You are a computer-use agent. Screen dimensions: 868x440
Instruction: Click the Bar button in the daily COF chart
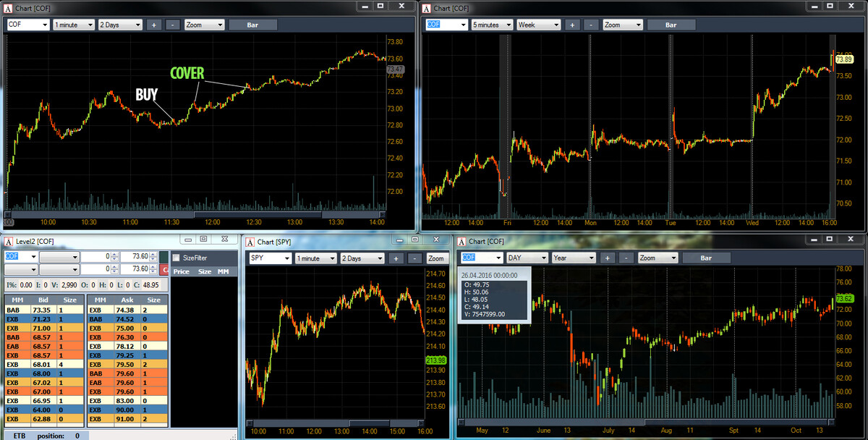707,258
